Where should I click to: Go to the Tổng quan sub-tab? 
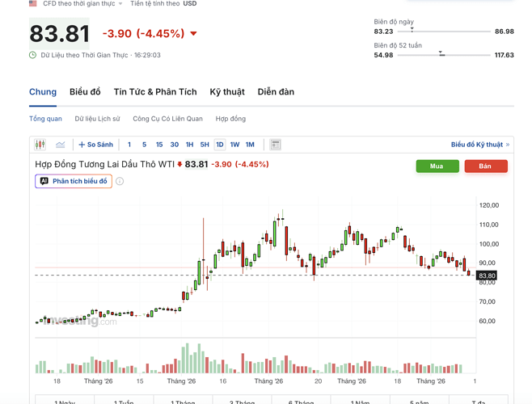(45, 119)
